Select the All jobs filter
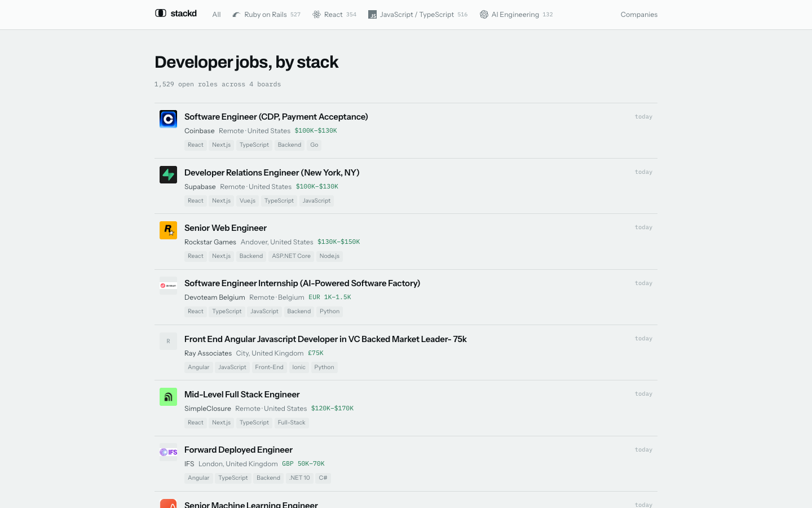This screenshot has width=812, height=508. pyautogui.click(x=217, y=15)
